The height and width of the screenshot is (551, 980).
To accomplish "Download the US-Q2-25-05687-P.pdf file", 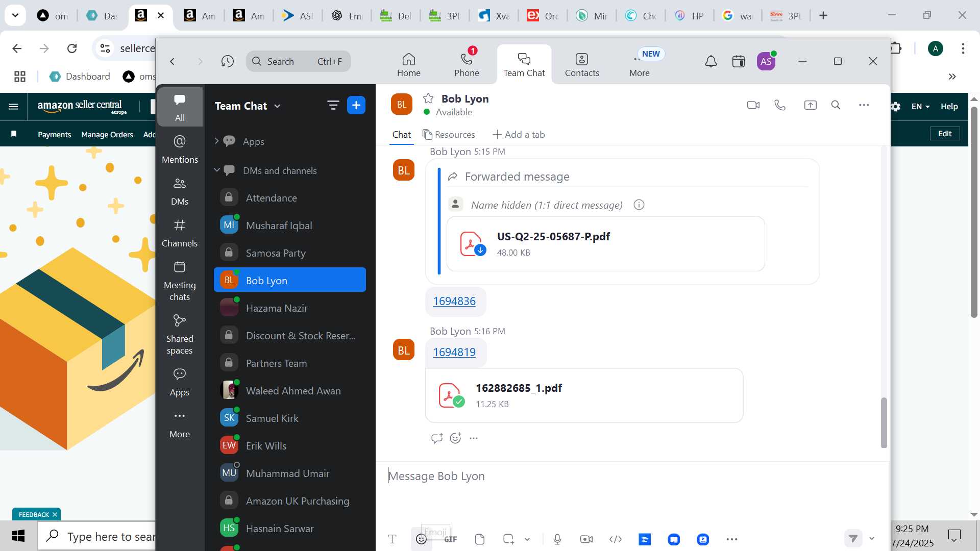I will pos(480,250).
